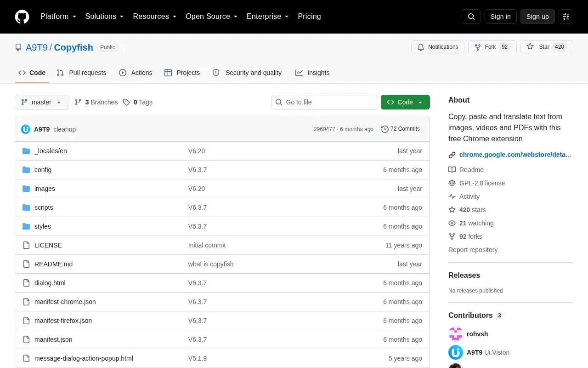Image resolution: width=588 pixels, height=368 pixels.
Task: Focus the Go to file input
Action: pos(324,102)
